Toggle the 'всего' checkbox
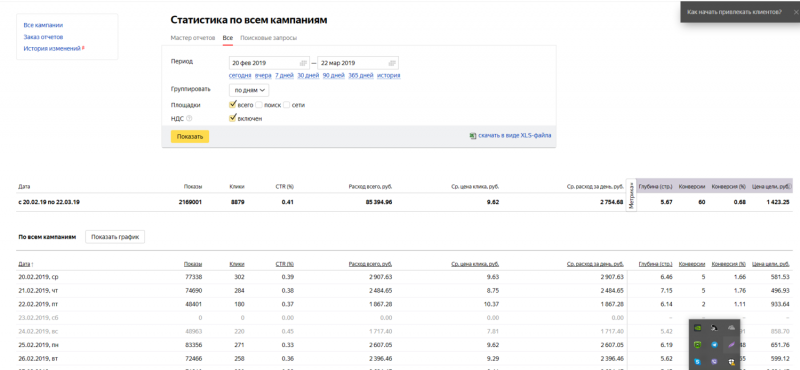The image size is (800, 370). (233, 105)
